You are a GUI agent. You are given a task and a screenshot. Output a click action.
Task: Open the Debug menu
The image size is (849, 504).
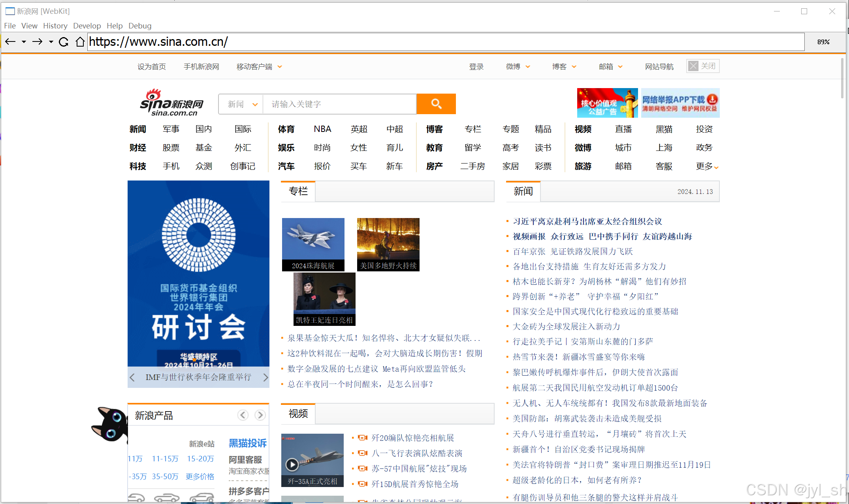tap(140, 26)
